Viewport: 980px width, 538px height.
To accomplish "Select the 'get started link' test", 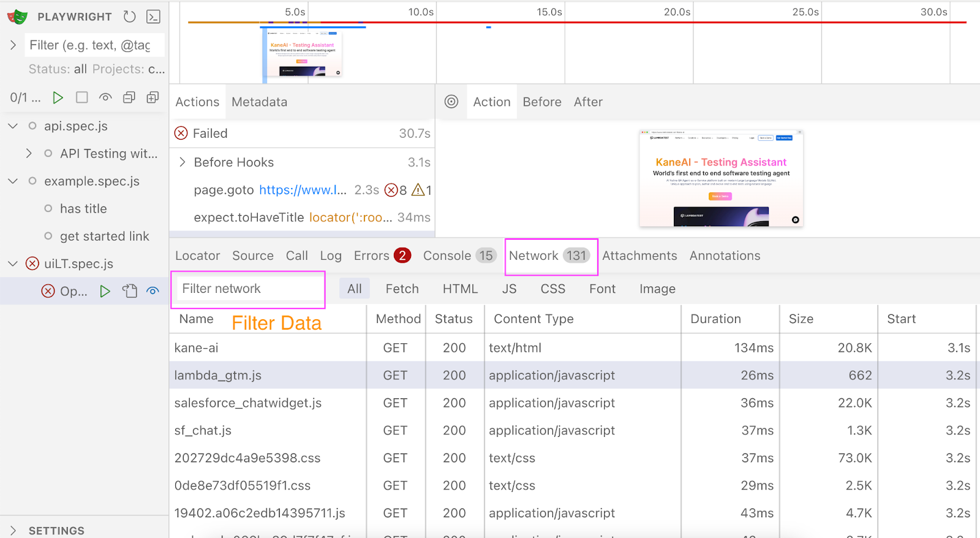I will [x=105, y=236].
